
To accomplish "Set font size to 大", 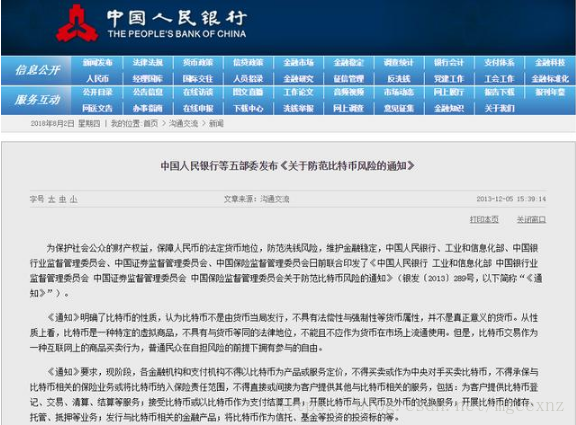I will tap(52, 199).
